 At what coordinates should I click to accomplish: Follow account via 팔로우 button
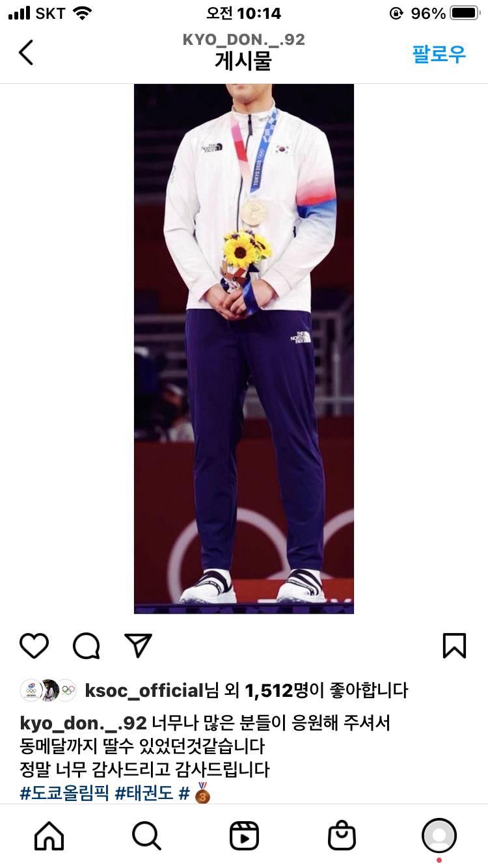coord(439,54)
